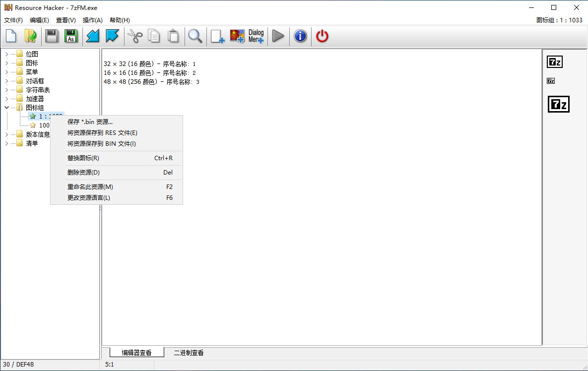This screenshot has height=371, width=588.
Task: Expand the 图标 tree node
Action: [6, 63]
